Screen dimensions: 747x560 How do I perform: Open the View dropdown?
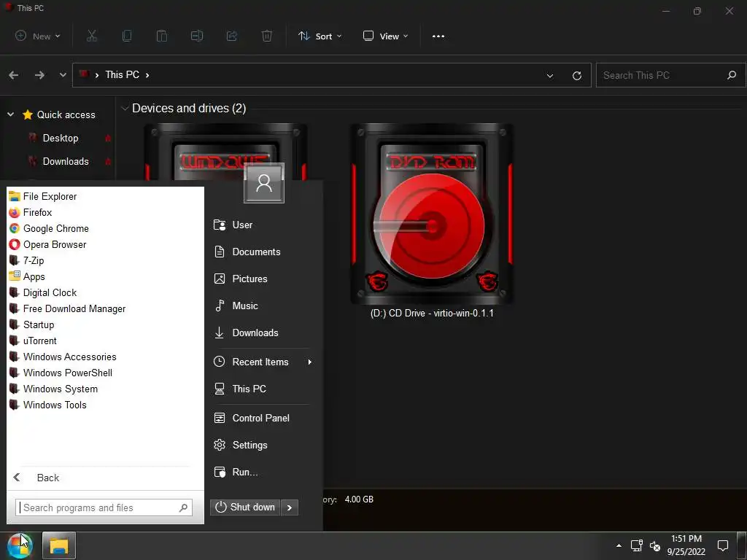(386, 36)
